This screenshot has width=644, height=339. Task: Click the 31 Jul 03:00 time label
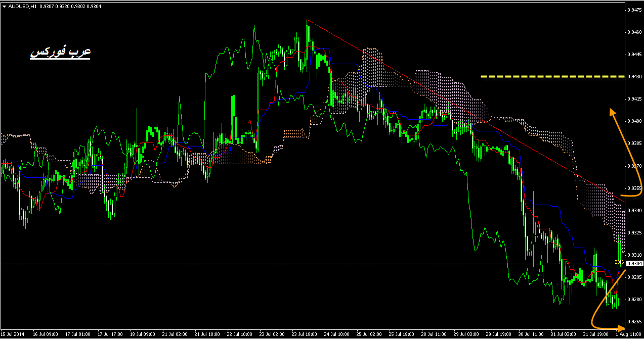563,334
